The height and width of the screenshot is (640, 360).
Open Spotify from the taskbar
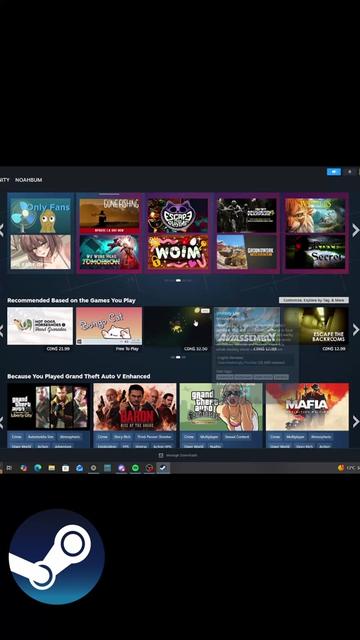pyautogui.click(x=135, y=468)
